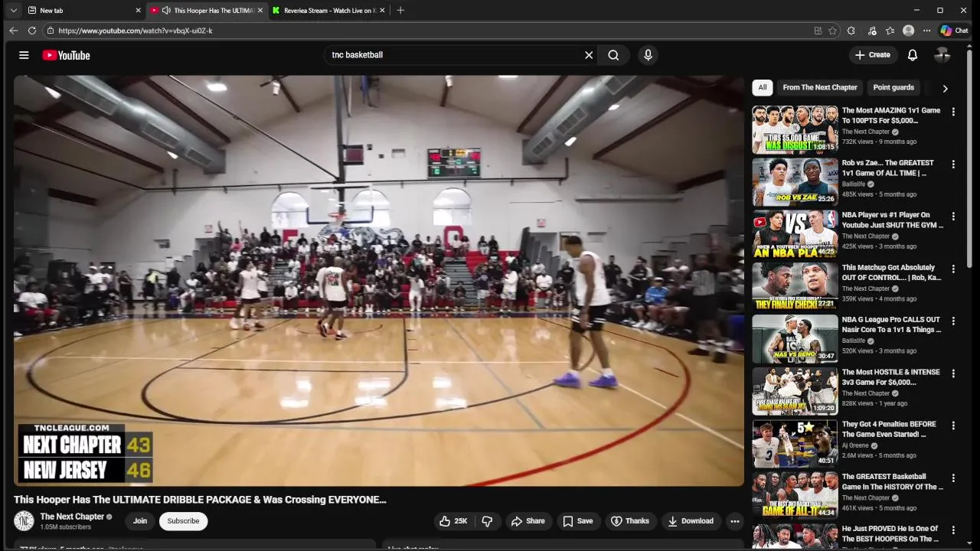Open the Create menu
The image size is (980, 551).
(873, 55)
